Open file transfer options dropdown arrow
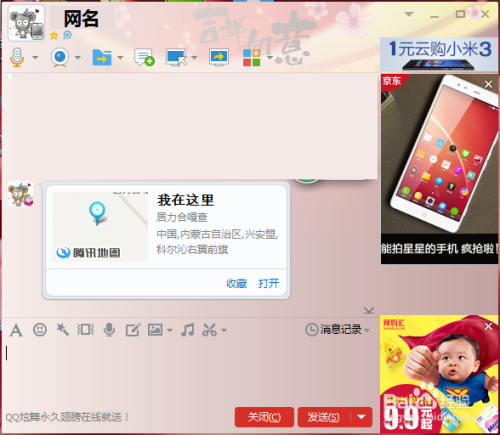Screen dimensions: 500x435 [x=120, y=58]
